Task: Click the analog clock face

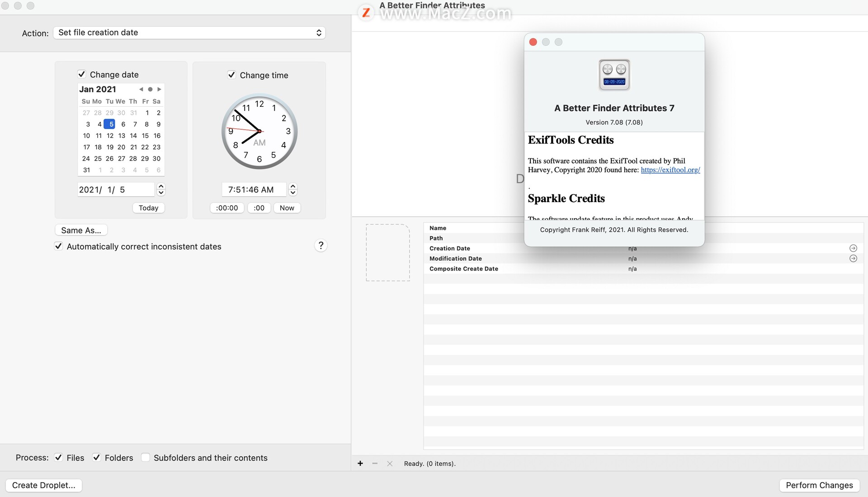Action: (259, 131)
